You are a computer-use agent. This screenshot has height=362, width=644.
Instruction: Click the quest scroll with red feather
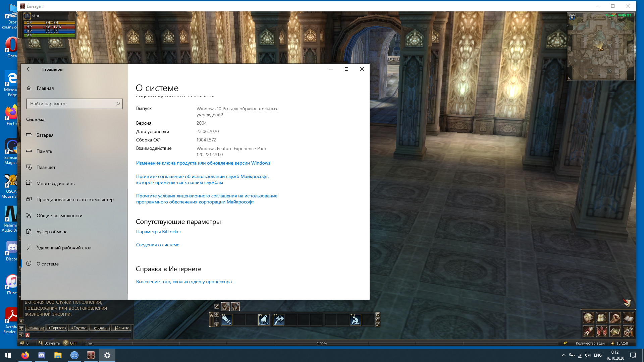[x=588, y=331]
